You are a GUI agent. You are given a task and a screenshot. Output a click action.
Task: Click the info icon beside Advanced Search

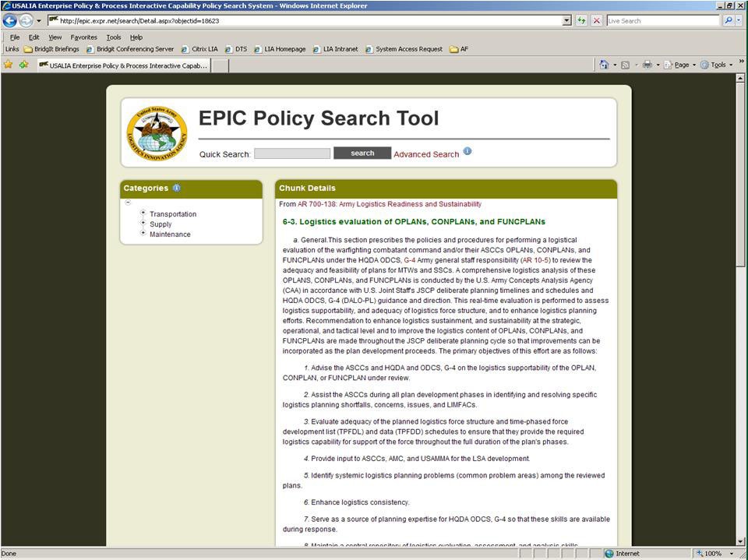click(467, 151)
